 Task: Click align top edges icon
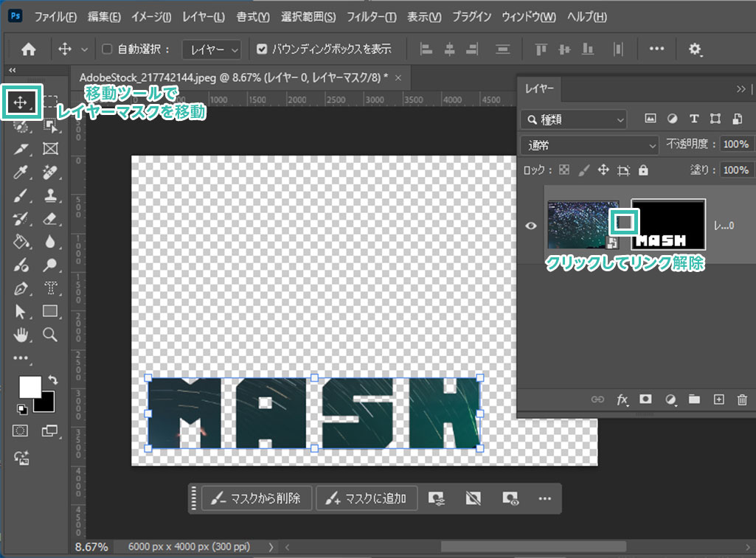[x=541, y=49]
